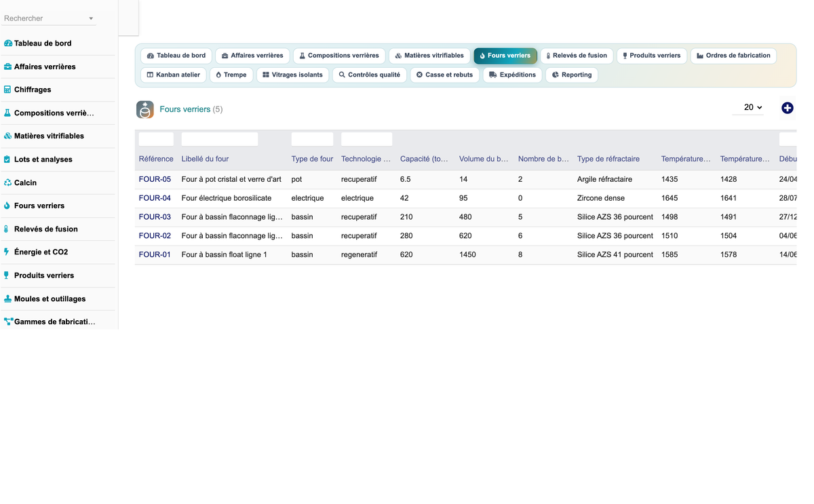Click the regeneratif technology cell

359,254
